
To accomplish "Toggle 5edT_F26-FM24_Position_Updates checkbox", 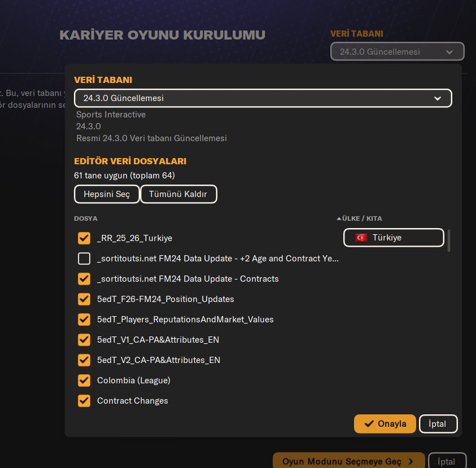I will (x=84, y=299).
